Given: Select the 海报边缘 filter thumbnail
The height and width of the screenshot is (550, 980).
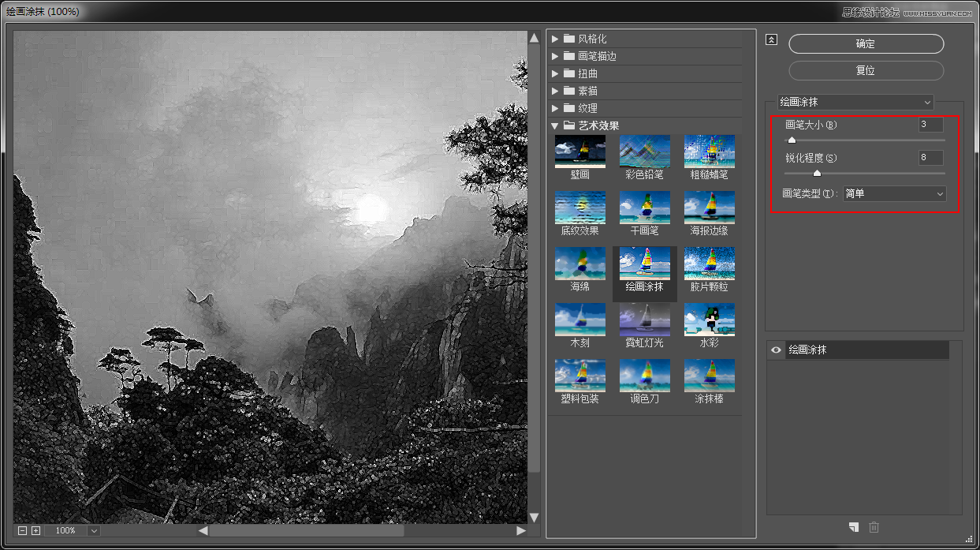Looking at the screenshot, I should pyautogui.click(x=710, y=208).
